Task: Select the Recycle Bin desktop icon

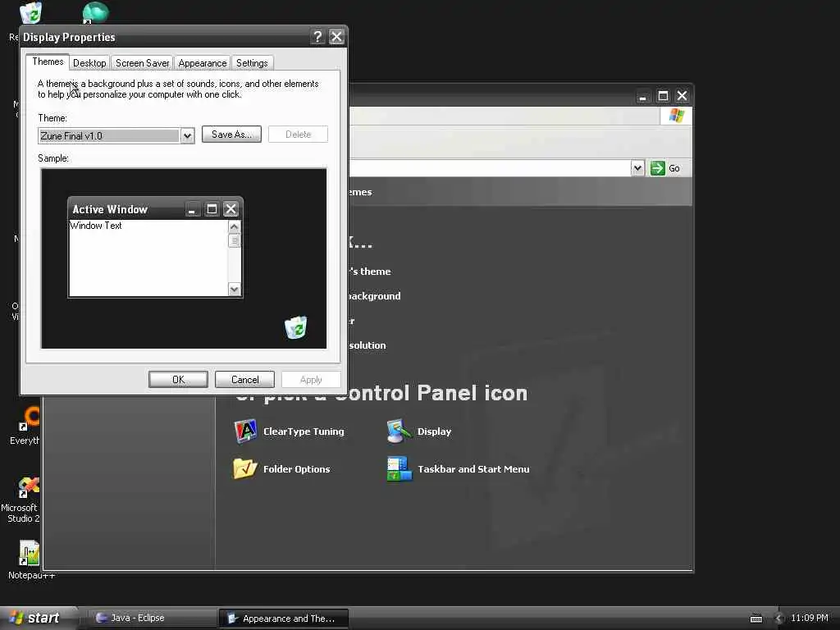Action: tap(30, 13)
